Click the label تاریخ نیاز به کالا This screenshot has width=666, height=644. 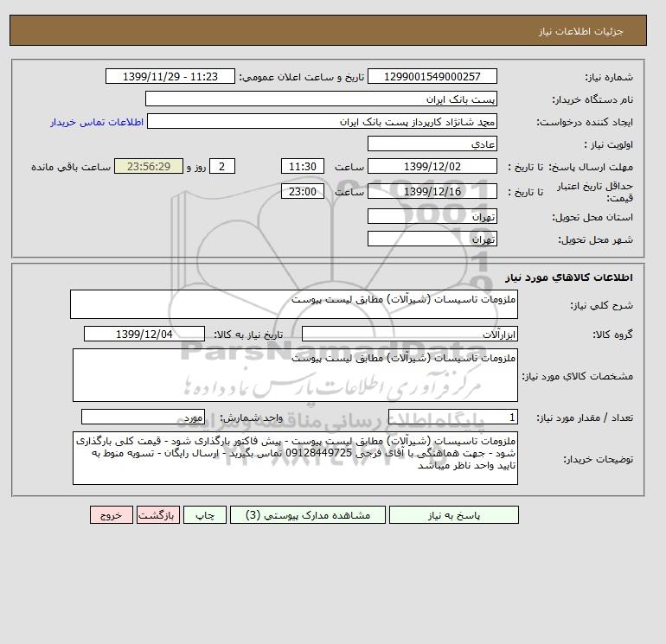[x=248, y=335]
